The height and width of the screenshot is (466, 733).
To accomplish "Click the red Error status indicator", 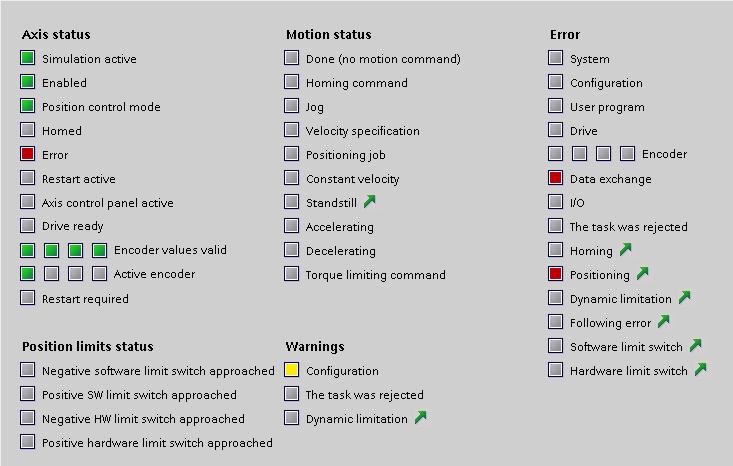I will tap(28, 154).
